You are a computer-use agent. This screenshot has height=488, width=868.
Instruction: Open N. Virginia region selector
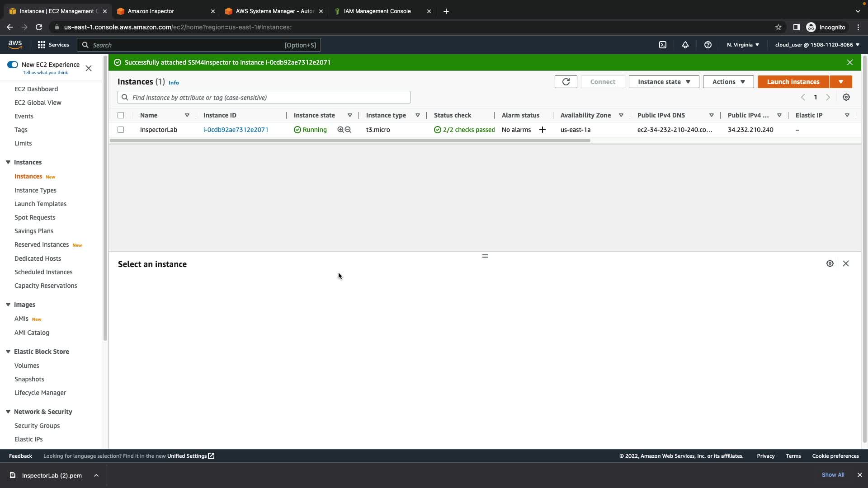(x=743, y=45)
